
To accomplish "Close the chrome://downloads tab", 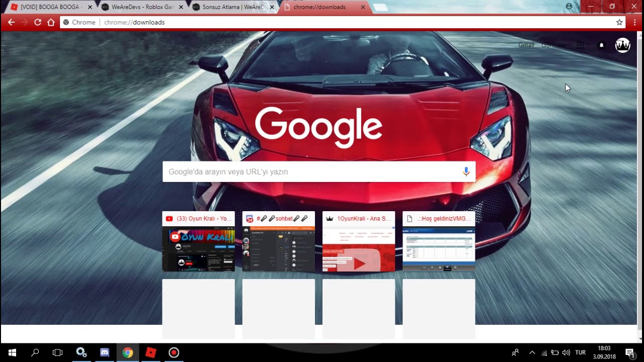I will pos(363,7).
